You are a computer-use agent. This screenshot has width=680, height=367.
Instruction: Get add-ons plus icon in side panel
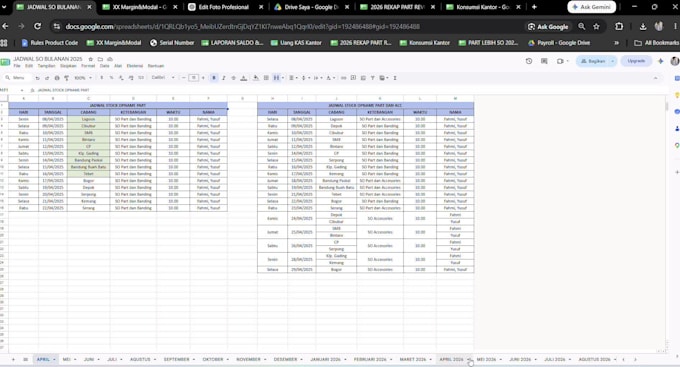click(677, 172)
